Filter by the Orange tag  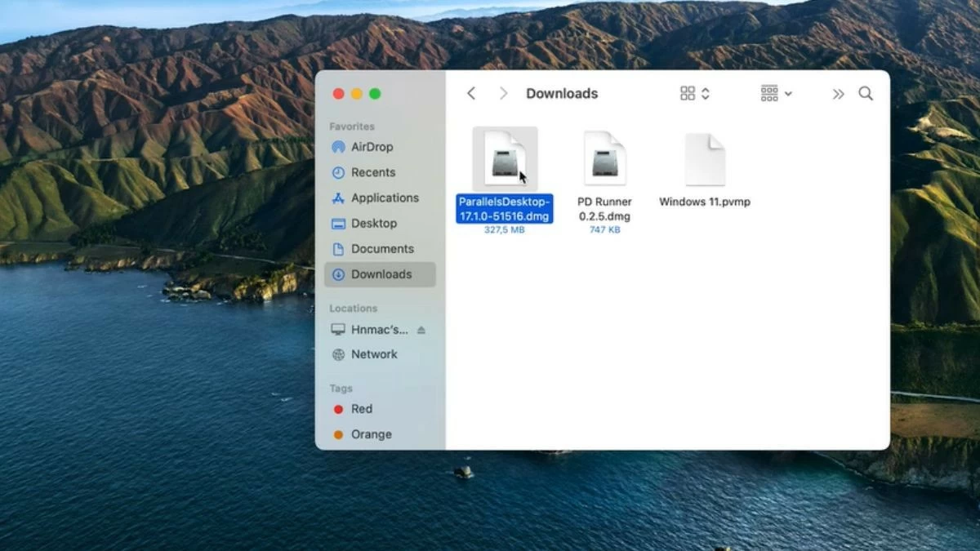(x=371, y=434)
